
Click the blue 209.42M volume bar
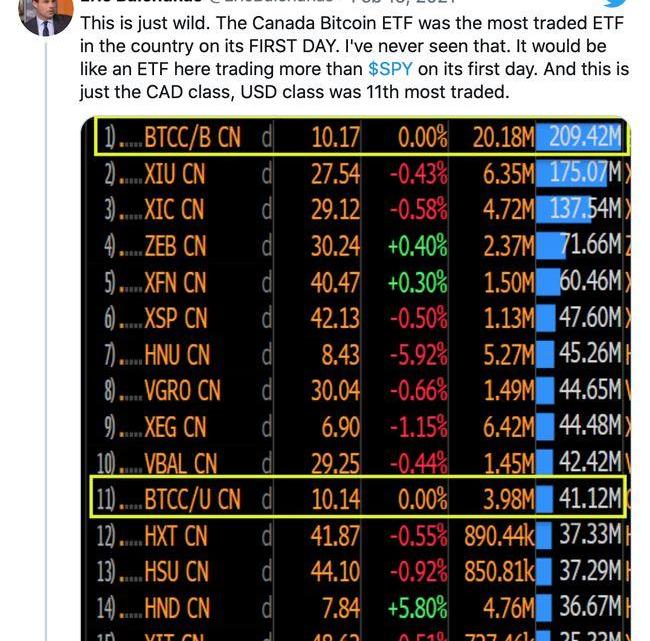click(x=579, y=137)
